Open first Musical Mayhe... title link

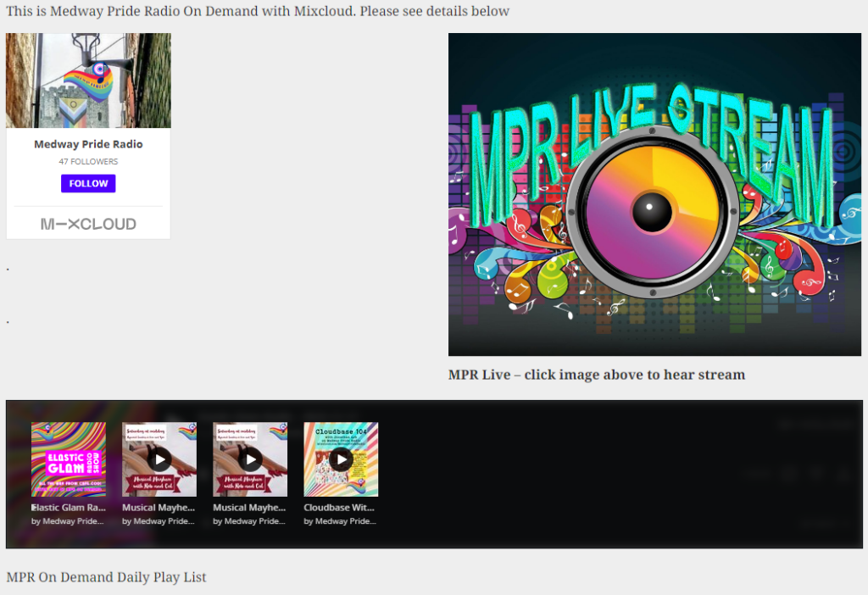click(159, 508)
